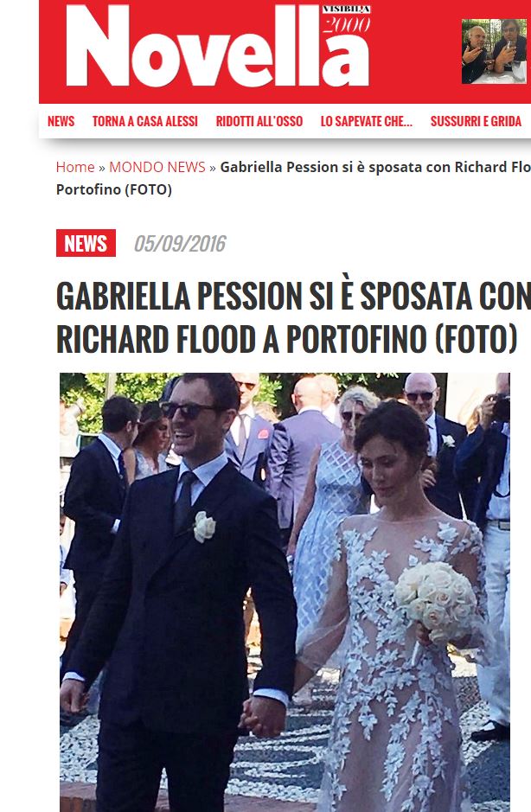This screenshot has width=531, height=812.
Task: Click the bride's bouquet in the photo
Action: [x=436, y=602]
